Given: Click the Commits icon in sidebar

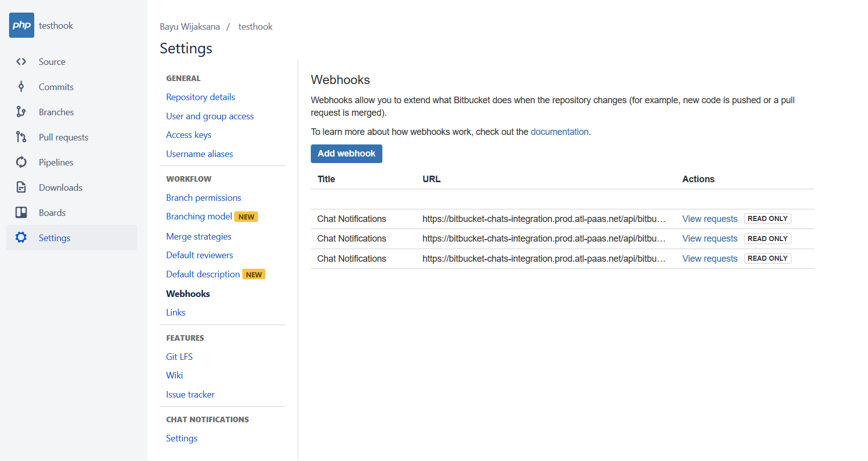Looking at the screenshot, I should [x=21, y=87].
